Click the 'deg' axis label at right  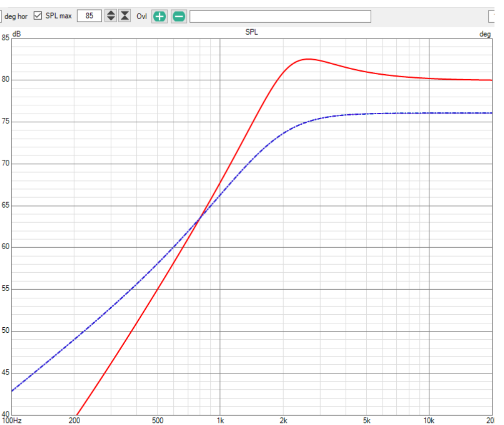point(485,34)
